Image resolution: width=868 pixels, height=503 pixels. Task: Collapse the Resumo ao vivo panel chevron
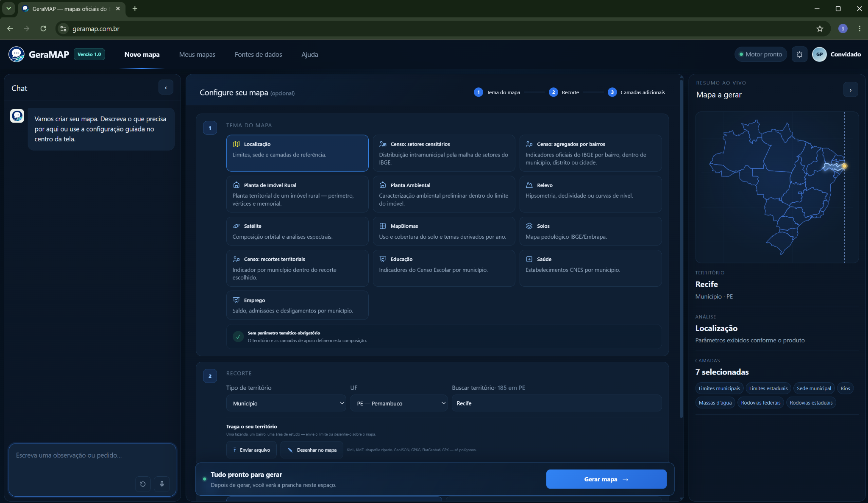click(851, 90)
